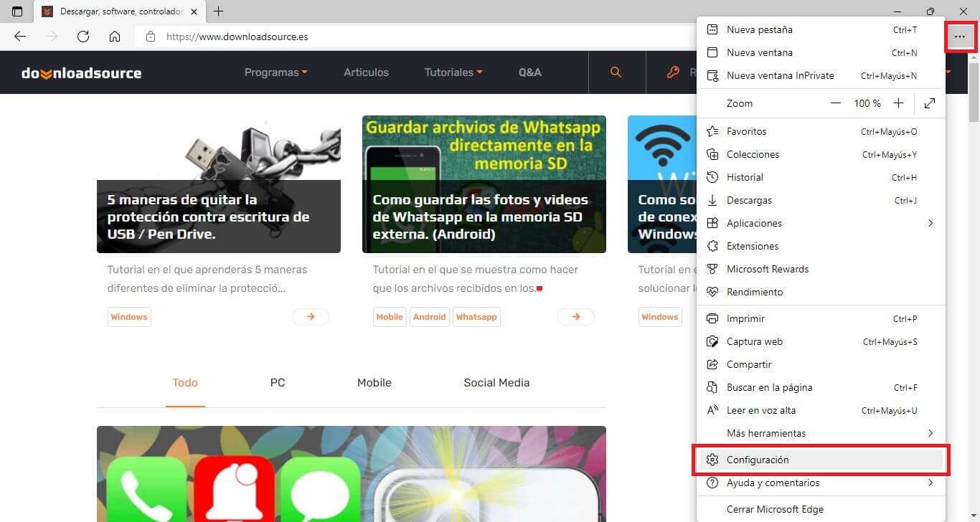Switch to the PC tab
Image resolution: width=980 pixels, height=522 pixels.
tap(278, 383)
